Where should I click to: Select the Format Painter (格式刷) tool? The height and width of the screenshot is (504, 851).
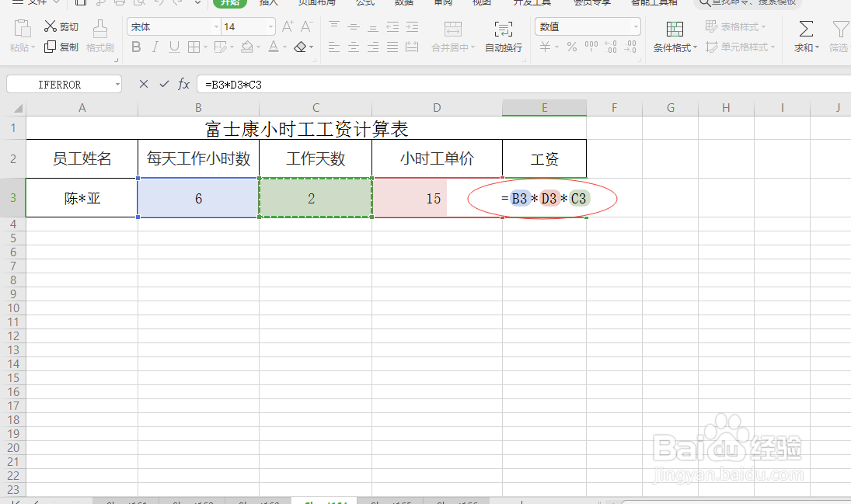[100, 36]
